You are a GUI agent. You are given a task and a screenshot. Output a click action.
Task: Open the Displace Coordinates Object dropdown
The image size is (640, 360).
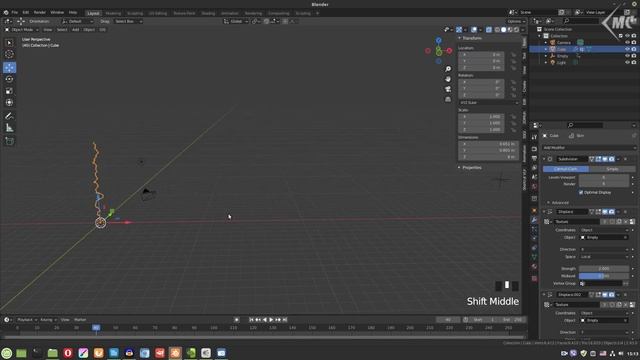pyautogui.click(x=604, y=230)
